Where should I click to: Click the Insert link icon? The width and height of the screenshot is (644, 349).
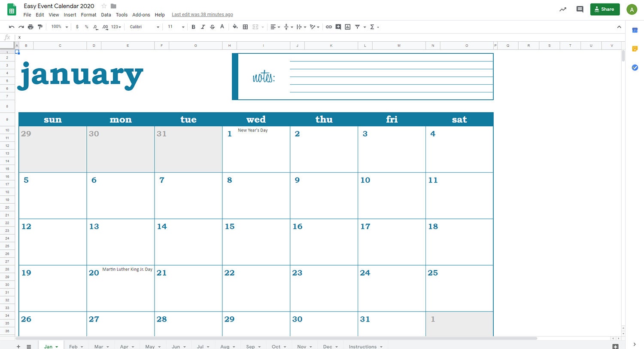point(329,27)
